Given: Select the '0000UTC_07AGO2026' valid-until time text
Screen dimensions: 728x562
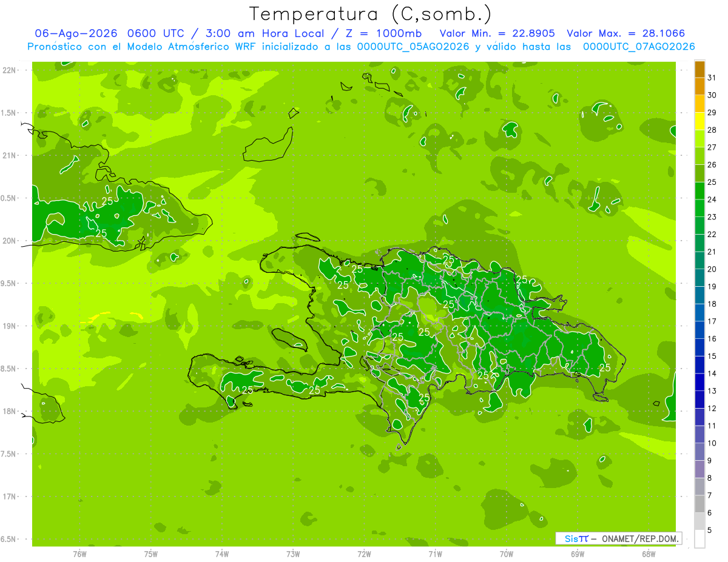Looking at the screenshot, I should 639,47.
